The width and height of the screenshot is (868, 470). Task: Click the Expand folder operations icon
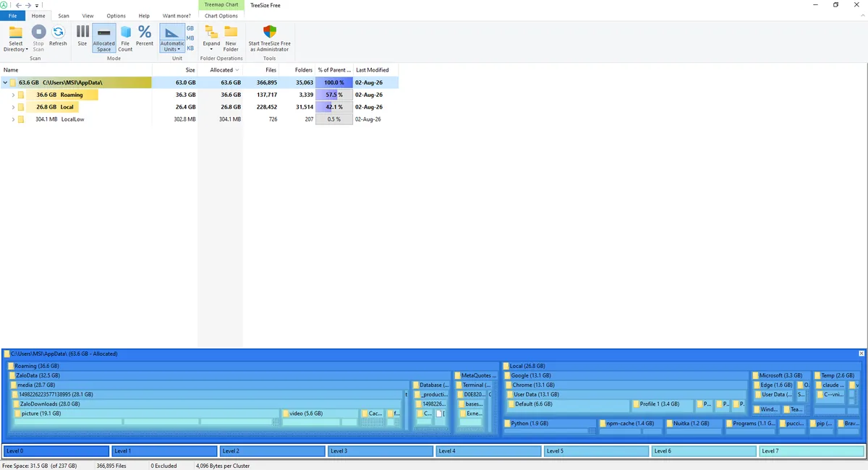tap(211, 31)
